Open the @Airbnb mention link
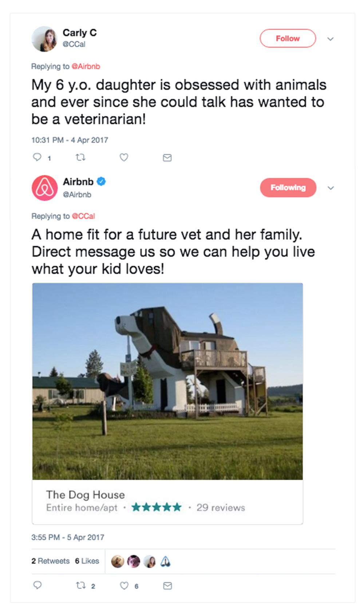 tap(86, 66)
